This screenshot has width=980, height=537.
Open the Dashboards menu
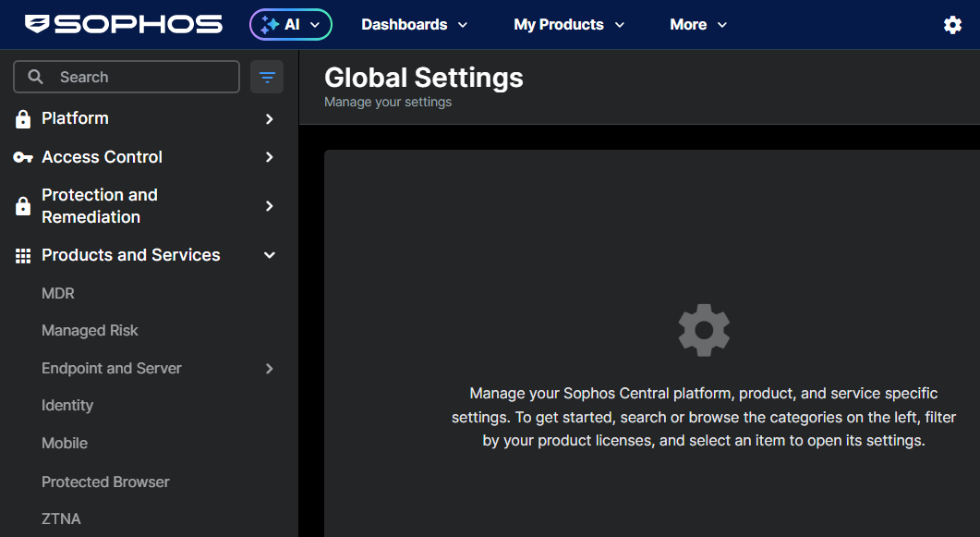pos(414,24)
